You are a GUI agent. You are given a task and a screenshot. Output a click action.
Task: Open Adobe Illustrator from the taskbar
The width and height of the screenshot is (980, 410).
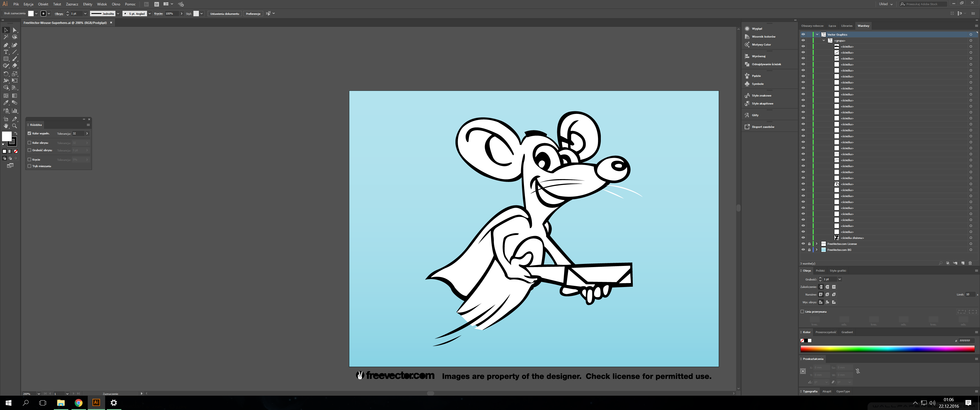(x=96, y=402)
